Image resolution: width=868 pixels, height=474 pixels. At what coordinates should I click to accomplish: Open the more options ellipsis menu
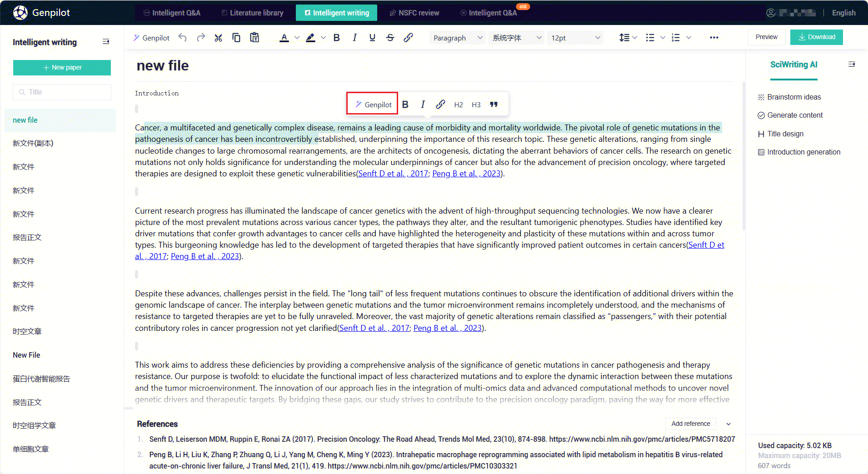click(714, 38)
